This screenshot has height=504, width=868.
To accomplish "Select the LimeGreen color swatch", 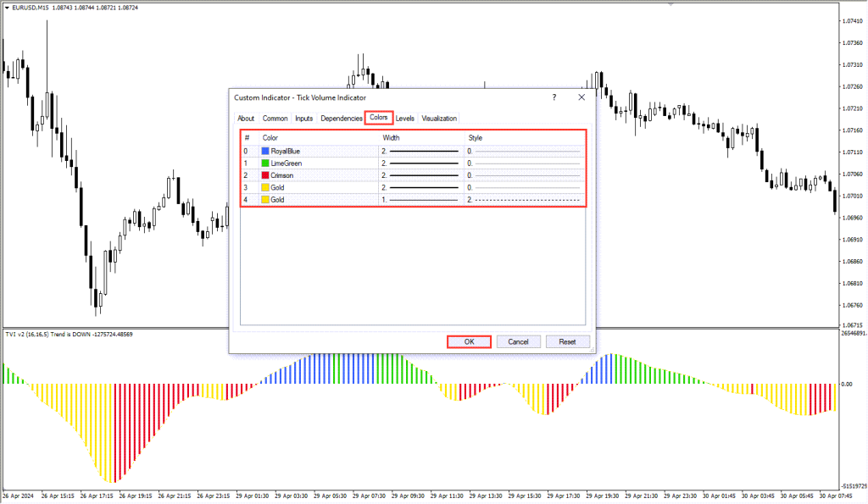I will pos(265,163).
